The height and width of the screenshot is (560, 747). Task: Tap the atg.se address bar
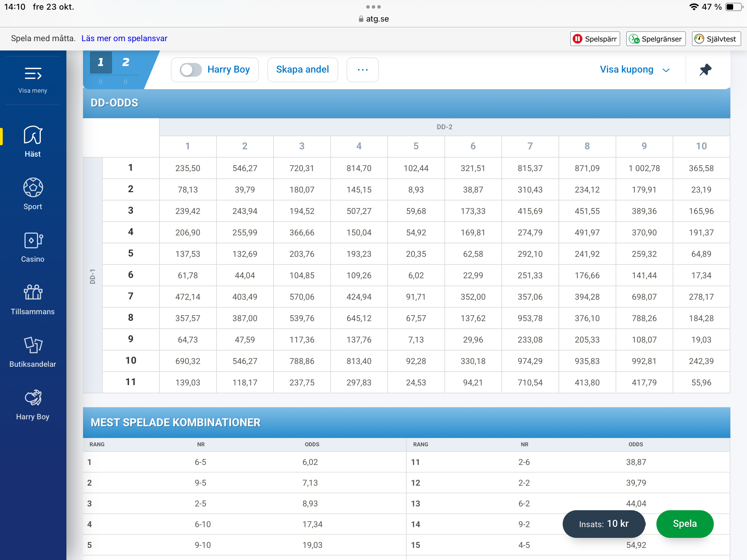pos(373,19)
